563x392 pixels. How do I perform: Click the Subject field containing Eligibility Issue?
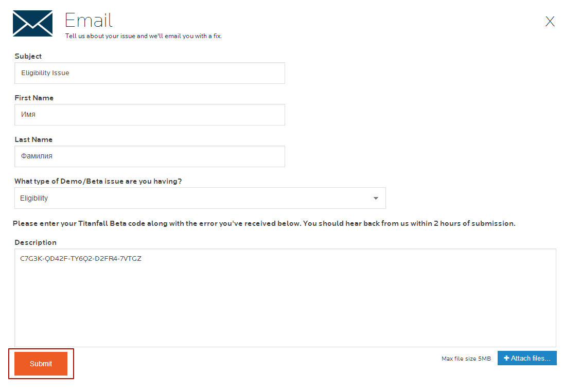click(x=150, y=73)
